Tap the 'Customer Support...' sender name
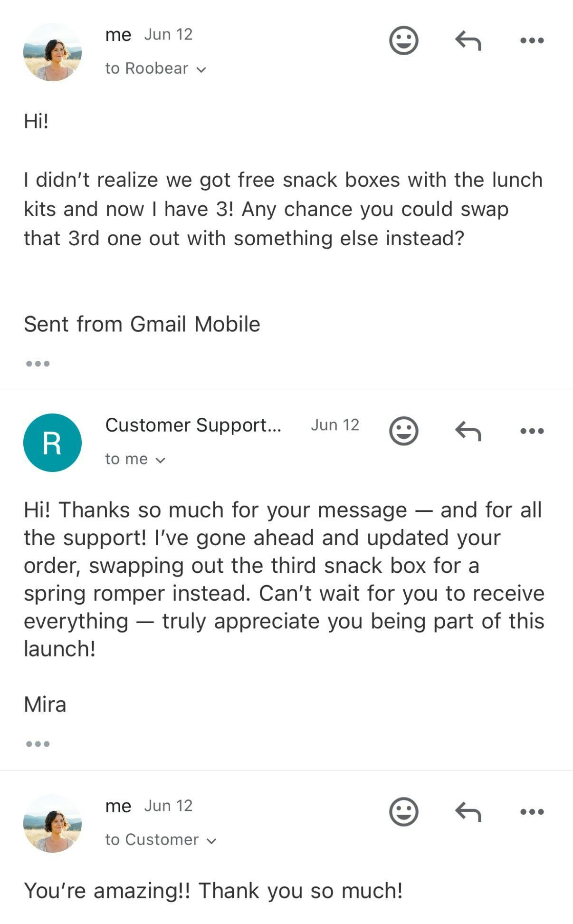This screenshot has width=573, height=924. [193, 425]
